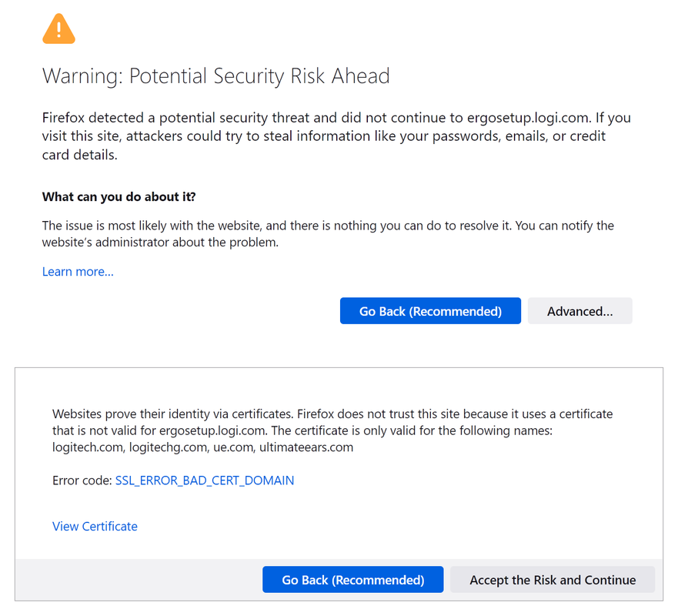The image size is (688, 616).
Task: Open the Learn more… link
Action: coord(78,272)
